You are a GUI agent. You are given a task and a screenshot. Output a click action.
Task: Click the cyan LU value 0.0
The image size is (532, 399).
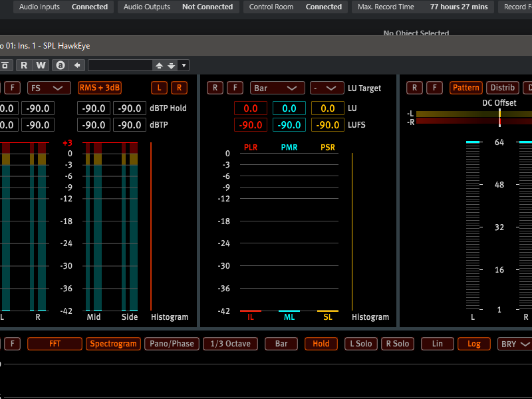click(289, 108)
